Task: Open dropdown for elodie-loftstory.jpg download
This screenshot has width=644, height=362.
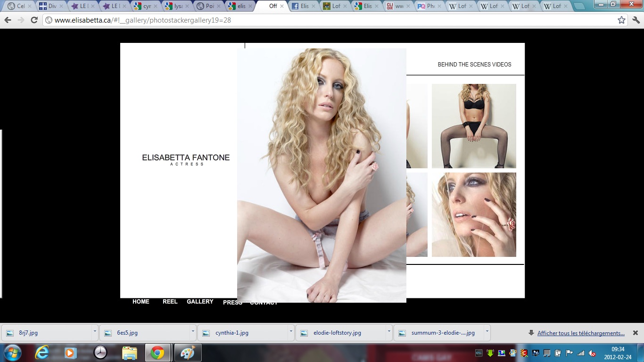Action: (389, 332)
